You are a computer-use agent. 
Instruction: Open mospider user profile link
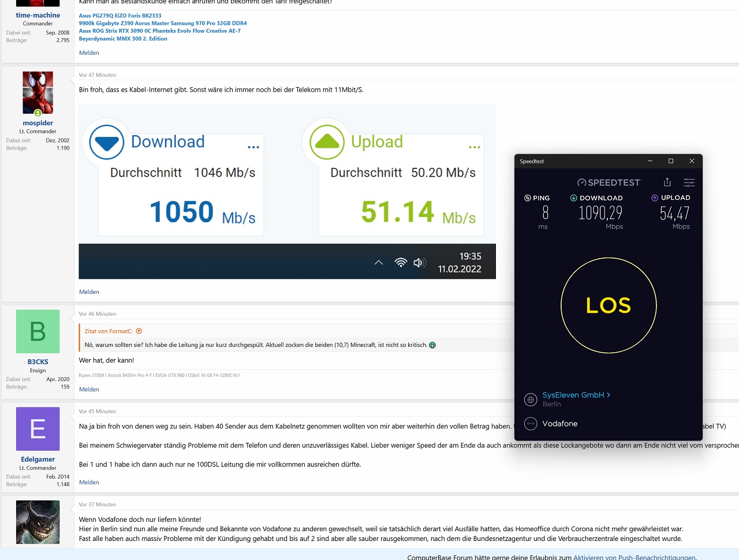pyautogui.click(x=38, y=123)
